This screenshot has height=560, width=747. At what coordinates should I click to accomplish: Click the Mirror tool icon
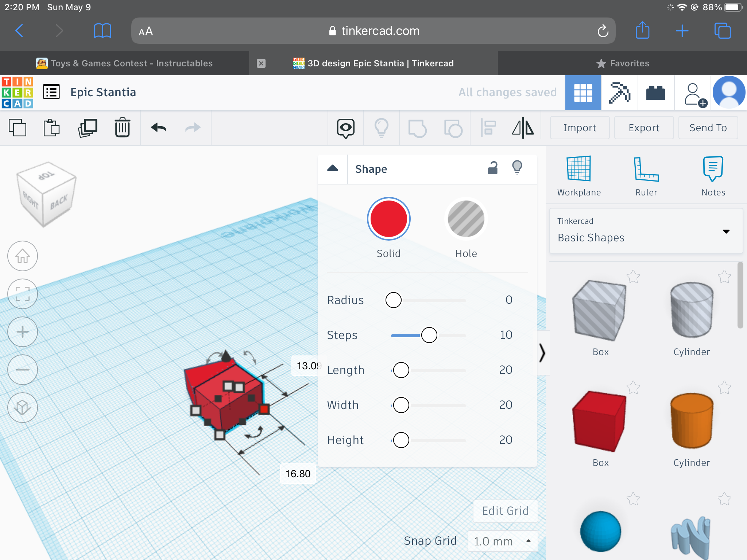(x=523, y=128)
